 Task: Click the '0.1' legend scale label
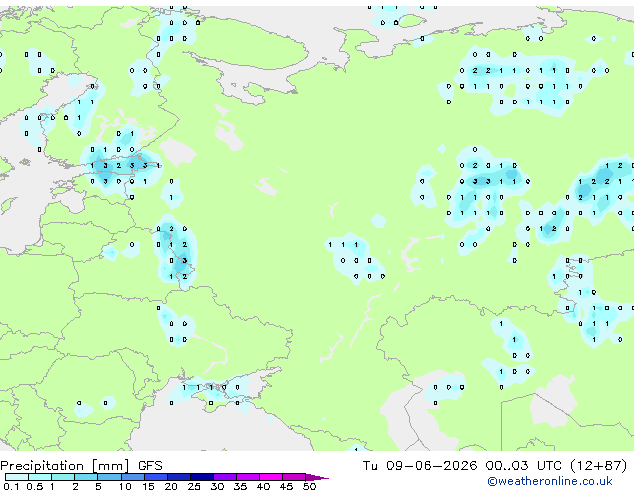point(11,486)
